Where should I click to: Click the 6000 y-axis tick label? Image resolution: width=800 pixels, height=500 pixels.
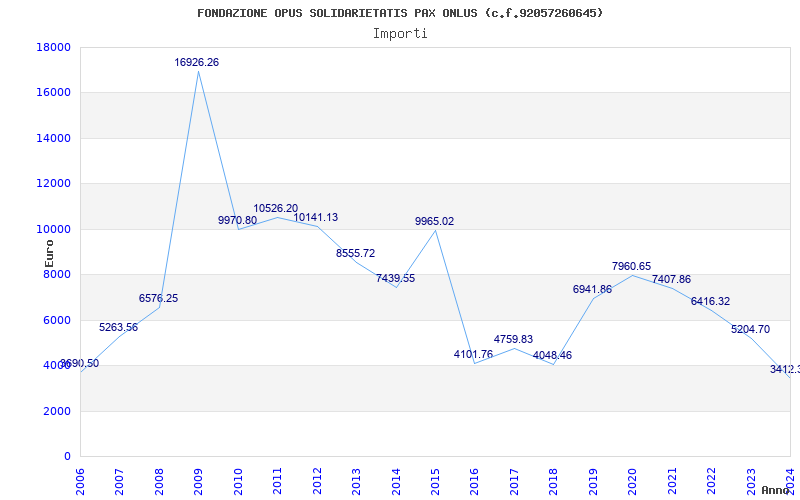pos(57,320)
